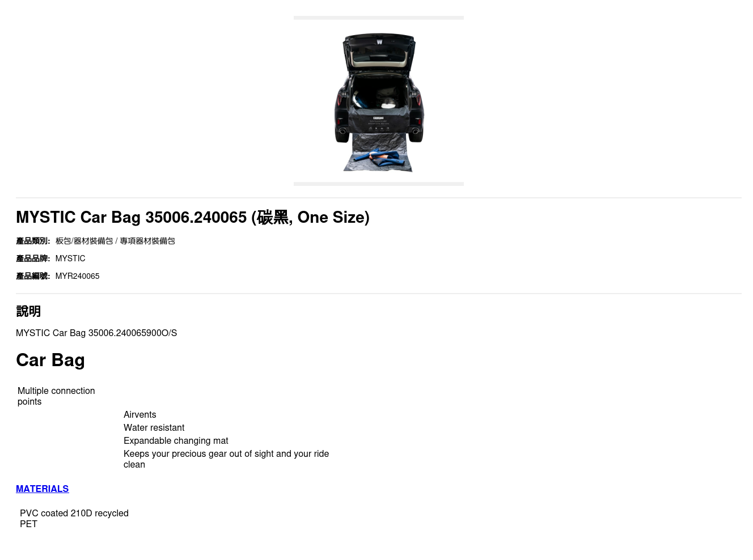Click the 產品品牌 label
This screenshot has width=753, height=560.
[x=33, y=258]
